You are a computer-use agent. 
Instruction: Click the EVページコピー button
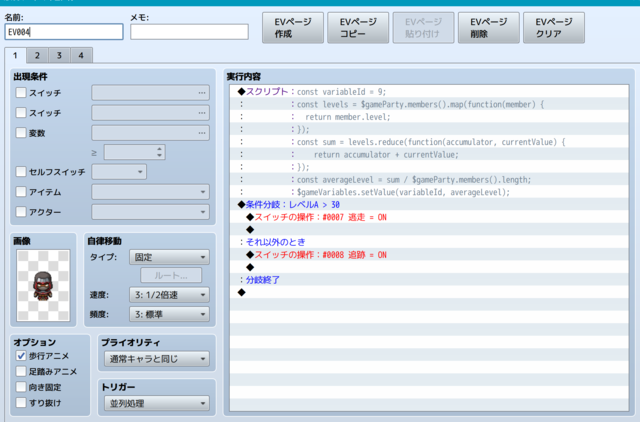358,28
